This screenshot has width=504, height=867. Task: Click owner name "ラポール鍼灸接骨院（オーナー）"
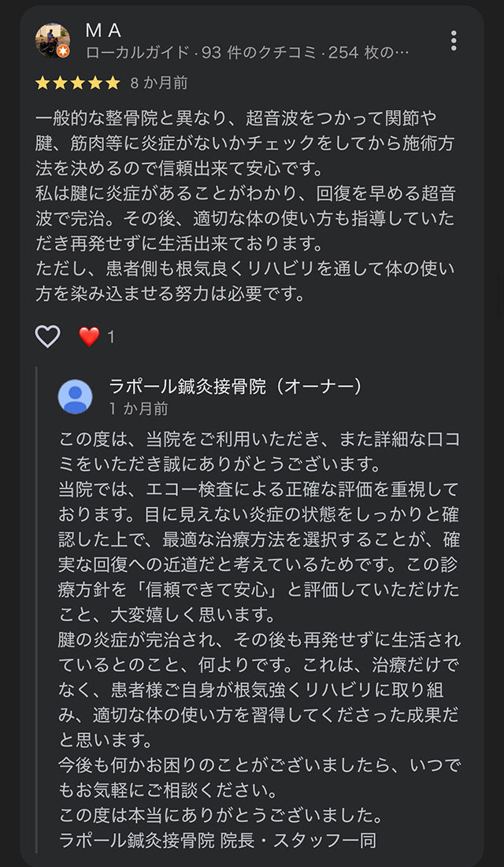236,387
